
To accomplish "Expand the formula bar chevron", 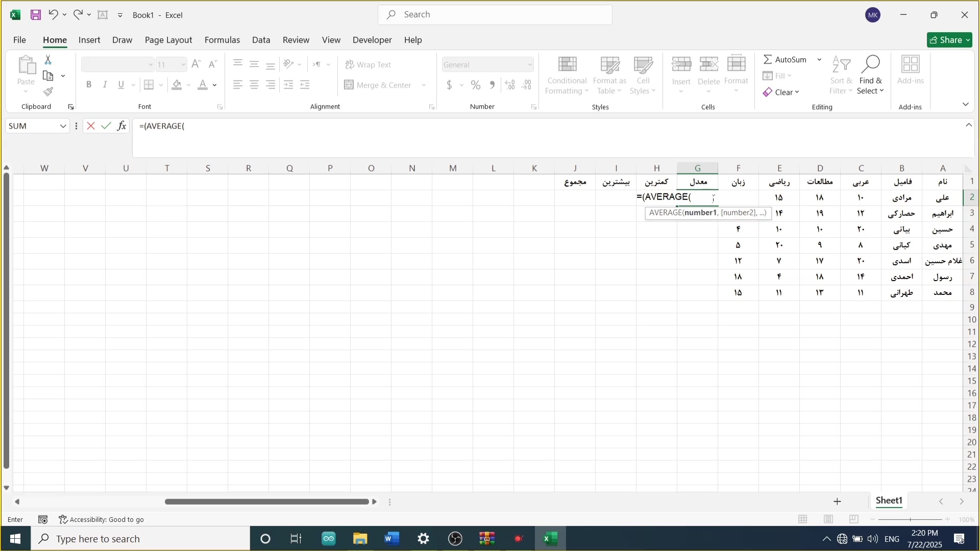I will (969, 126).
